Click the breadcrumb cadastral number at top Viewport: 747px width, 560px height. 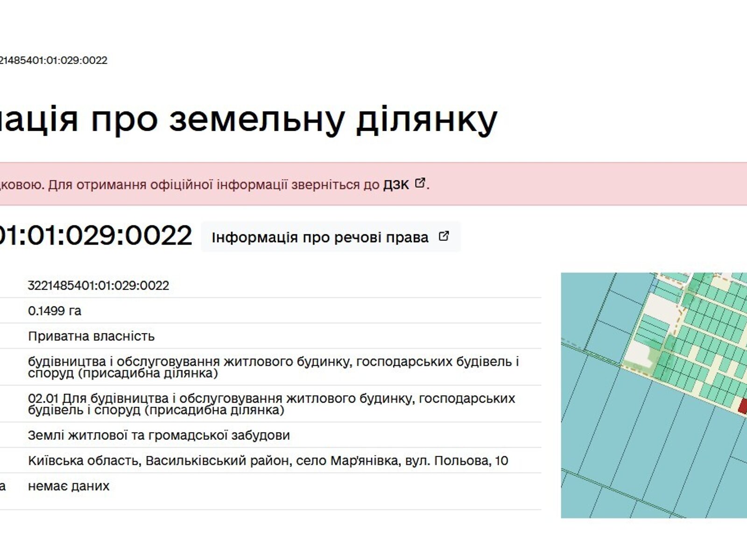tap(53, 60)
